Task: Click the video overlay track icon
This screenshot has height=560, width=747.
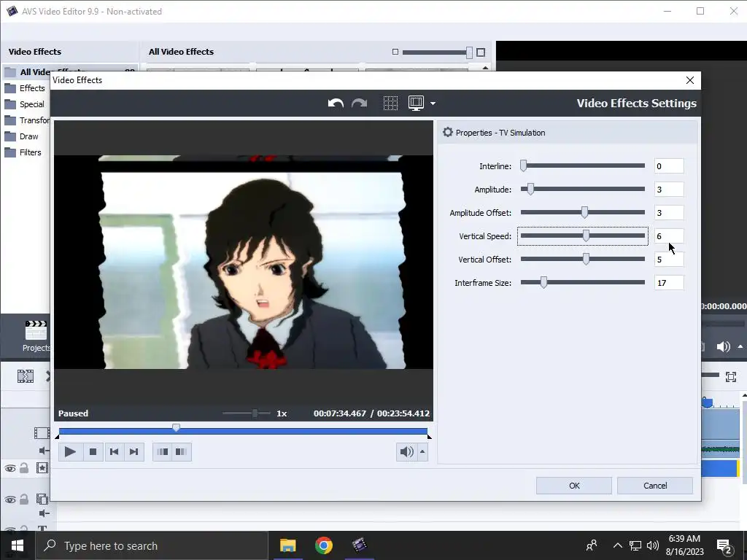Action: click(42, 499)
